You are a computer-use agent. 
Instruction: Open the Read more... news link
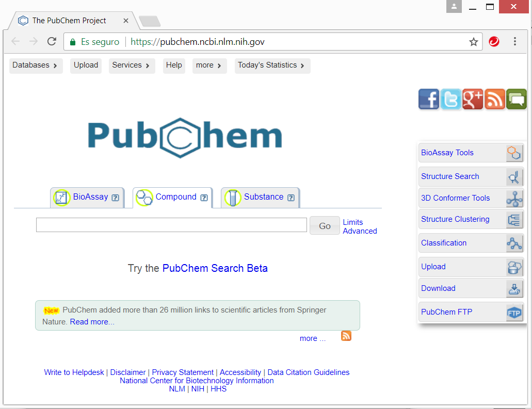point(92,322)
